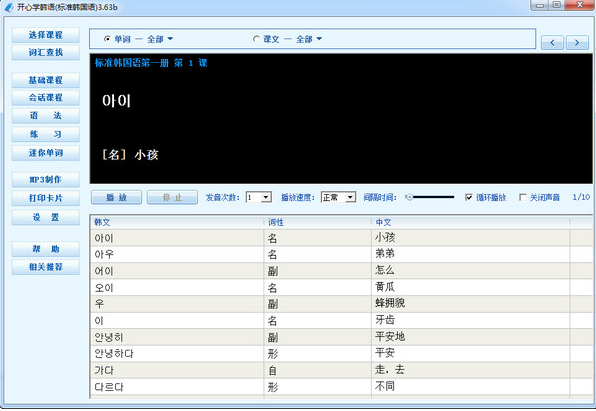The image size is (596, 411).
Task: Select the 单词 radio button
Action: [107, 39]
